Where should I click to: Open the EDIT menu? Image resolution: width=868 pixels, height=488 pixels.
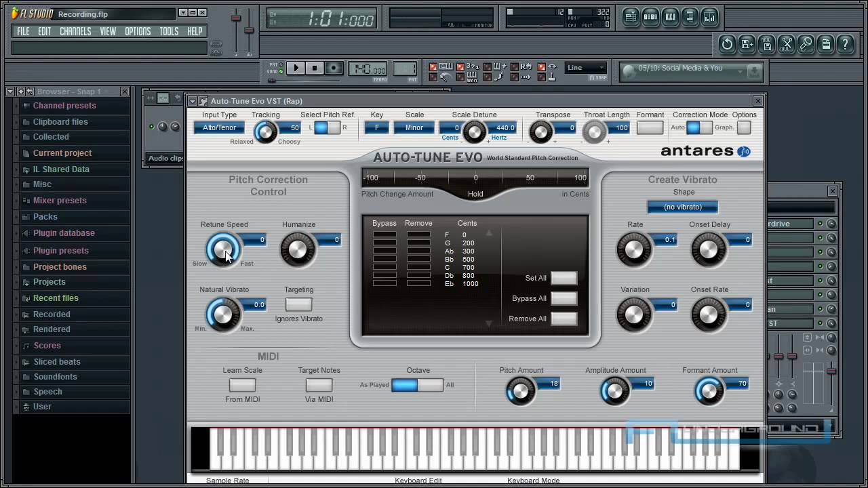tap(45, 31)
